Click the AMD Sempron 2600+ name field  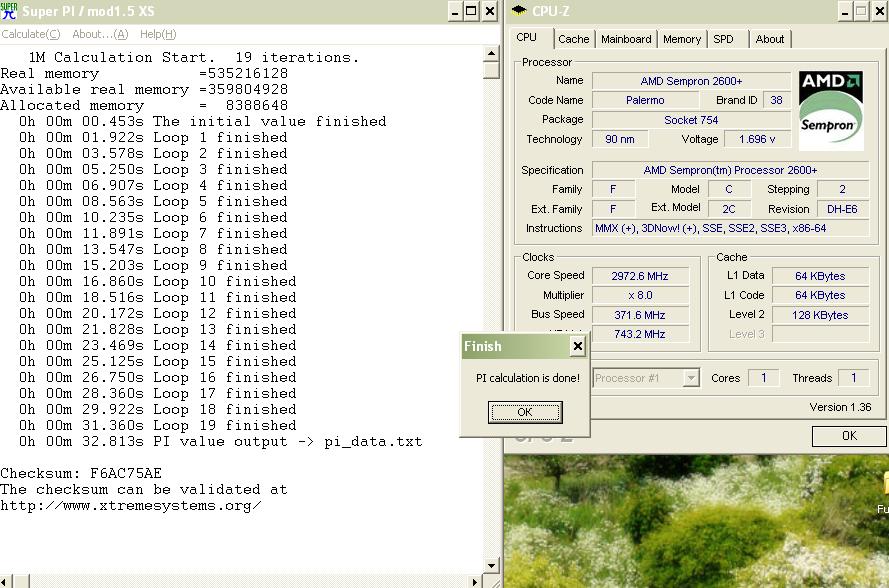click(691, 81)
